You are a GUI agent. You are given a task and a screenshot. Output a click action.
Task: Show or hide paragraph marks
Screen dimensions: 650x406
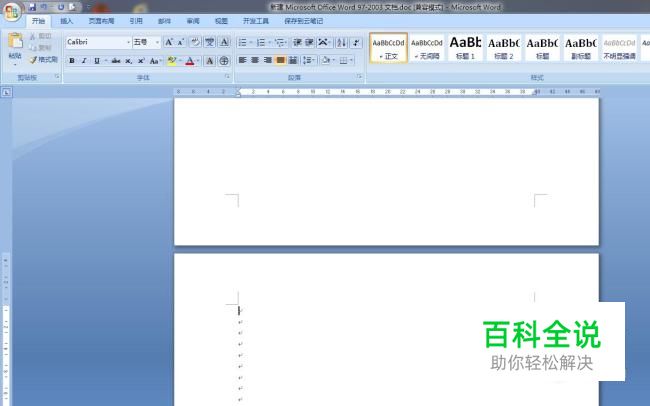point(356,42)
